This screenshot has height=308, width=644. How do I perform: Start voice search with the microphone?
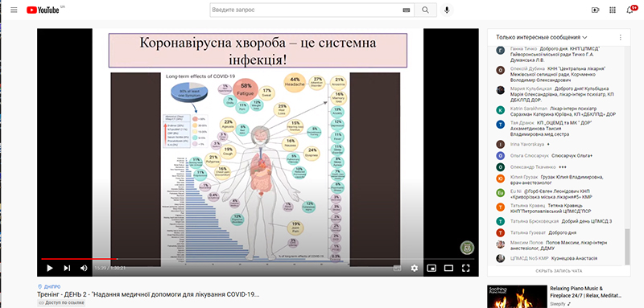coord(447,10)
